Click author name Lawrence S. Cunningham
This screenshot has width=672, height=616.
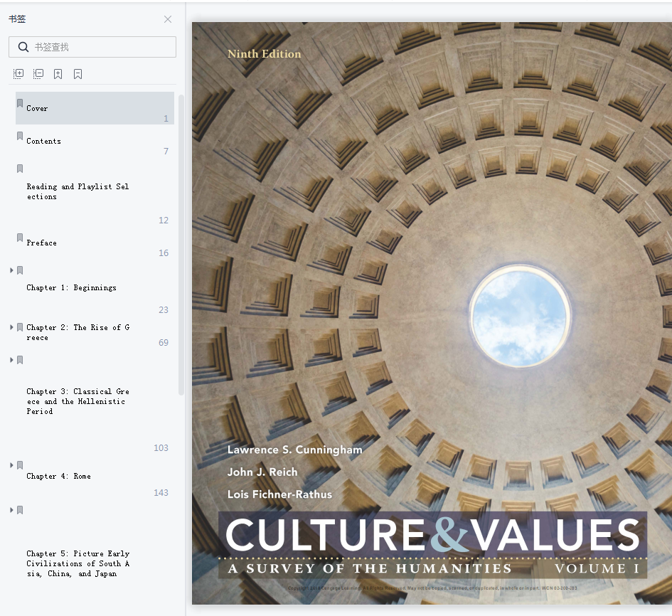[294, 450]
